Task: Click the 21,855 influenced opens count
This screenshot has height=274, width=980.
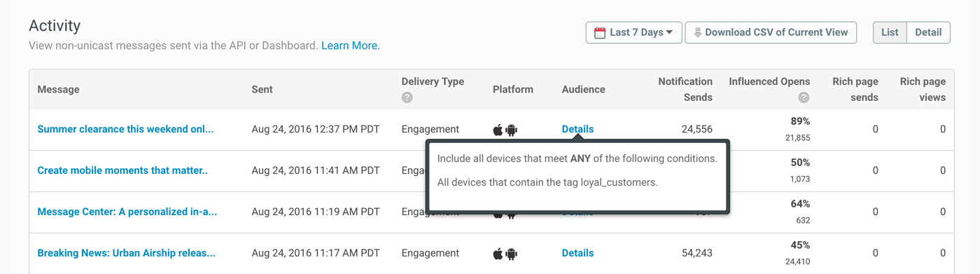Action: coord(797,138)
